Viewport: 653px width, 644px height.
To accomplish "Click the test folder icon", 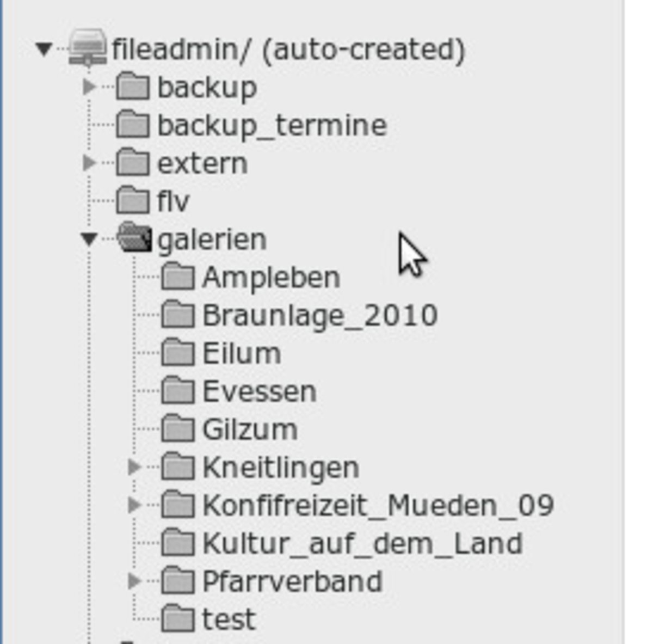I will pos(178,619).
